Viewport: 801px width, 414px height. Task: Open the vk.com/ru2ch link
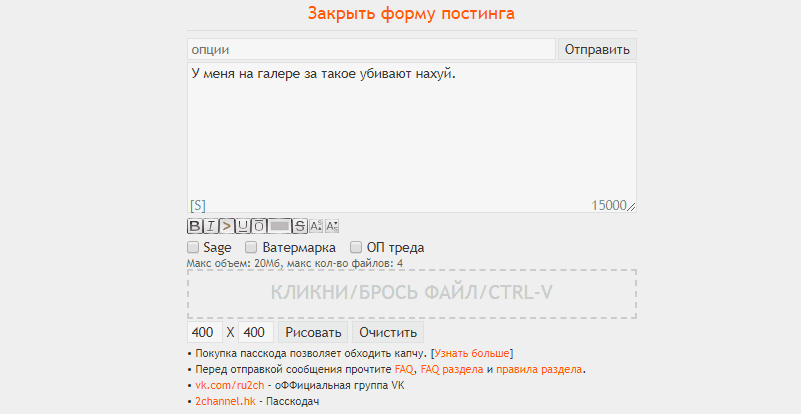230,385
